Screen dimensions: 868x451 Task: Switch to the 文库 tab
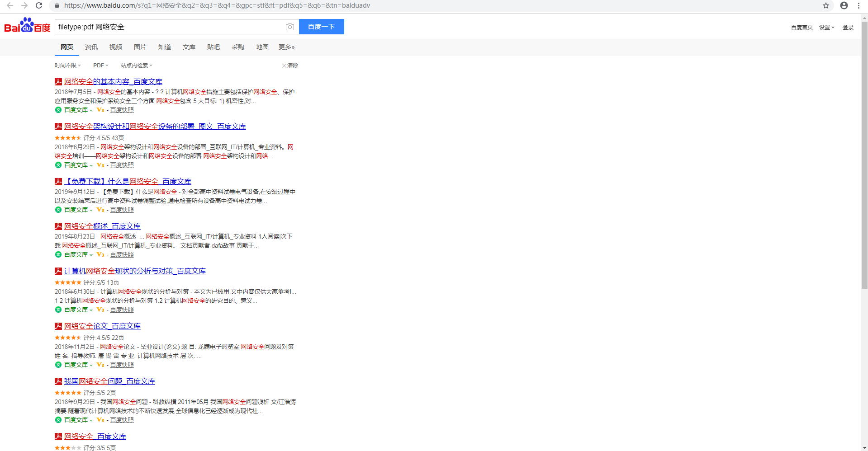[189, 47]
